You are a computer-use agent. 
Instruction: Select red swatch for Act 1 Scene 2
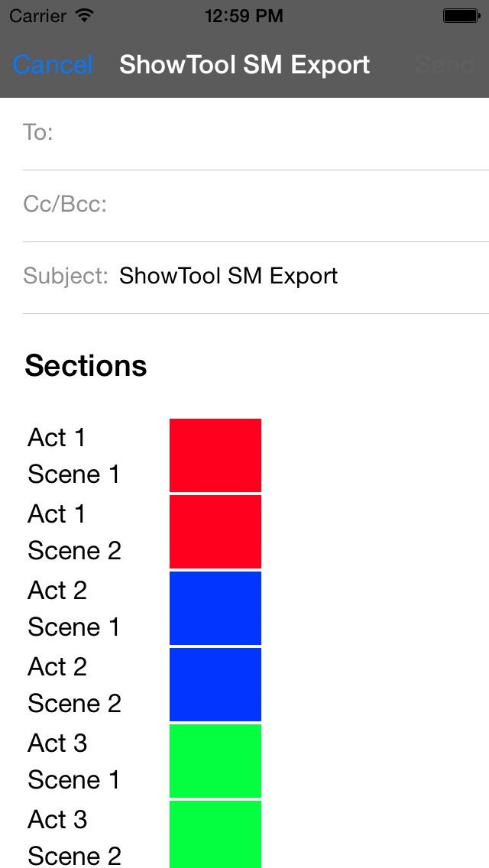coord(215,532)
